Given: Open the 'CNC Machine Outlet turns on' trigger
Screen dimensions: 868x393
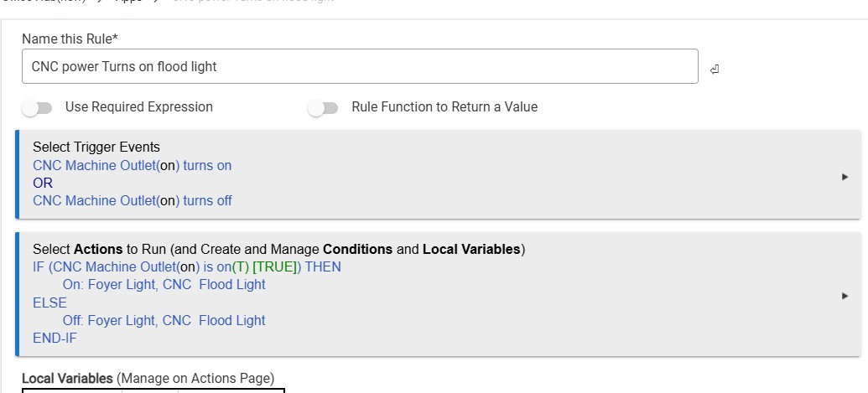Looking at the screenshot, I should click(x=132, y=166).
